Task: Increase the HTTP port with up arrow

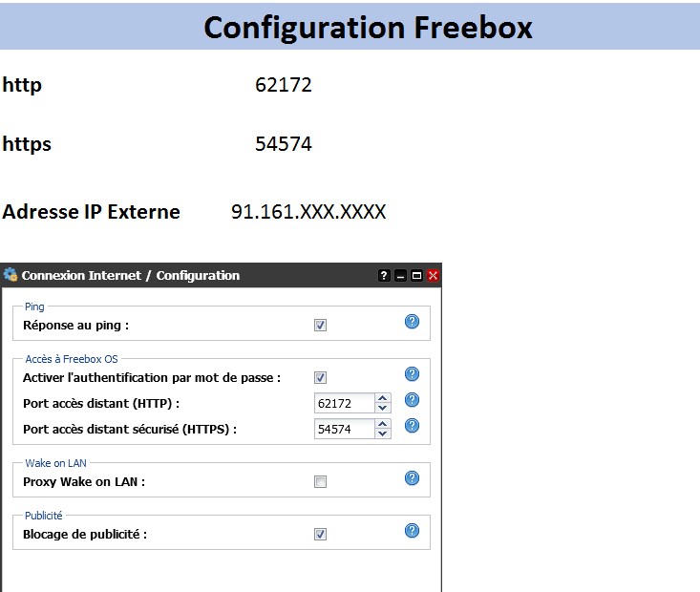Action: (383, 398)
